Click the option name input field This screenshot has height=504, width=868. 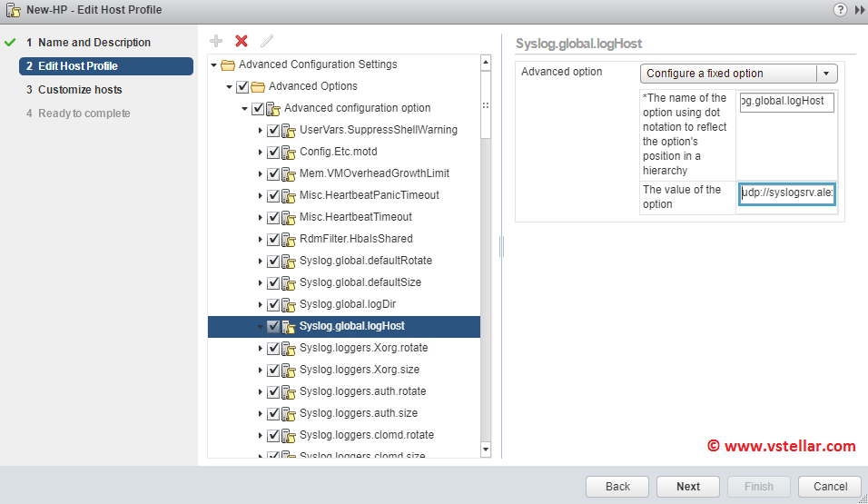pos(786,102)
